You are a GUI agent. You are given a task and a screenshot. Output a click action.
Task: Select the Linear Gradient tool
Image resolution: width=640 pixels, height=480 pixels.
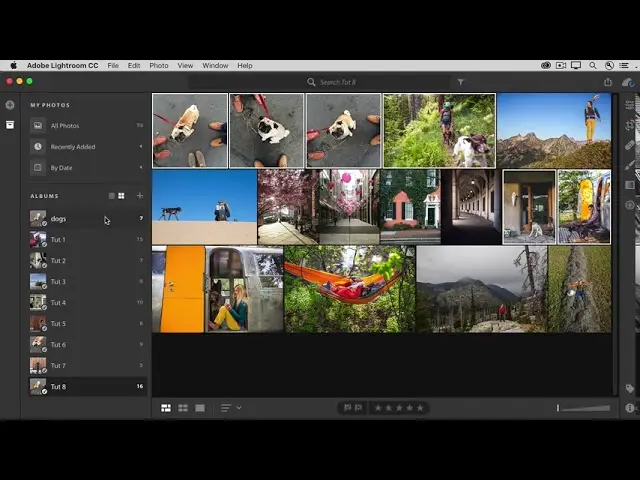point(630,185)
